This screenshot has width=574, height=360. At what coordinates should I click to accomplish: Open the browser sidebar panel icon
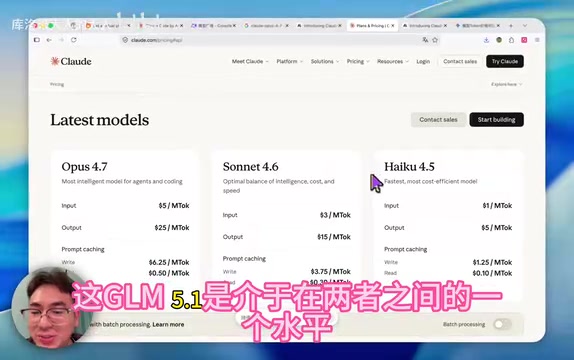tap(37, 40)
